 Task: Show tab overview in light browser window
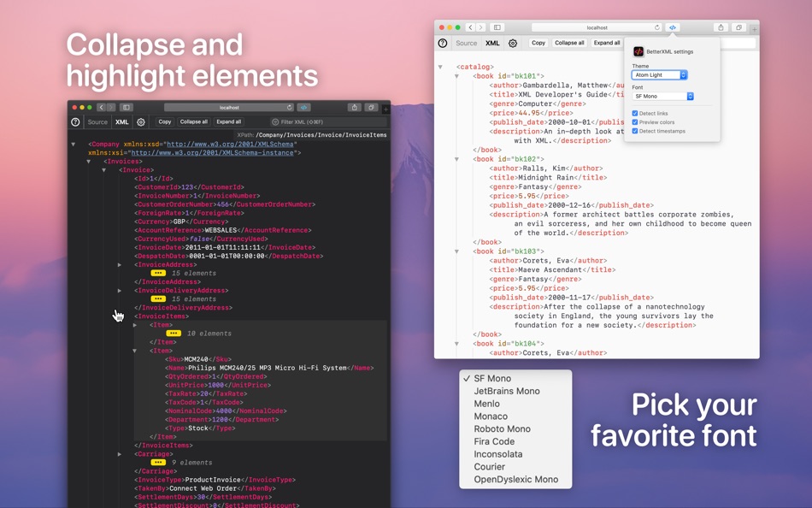tap(738, 27)
